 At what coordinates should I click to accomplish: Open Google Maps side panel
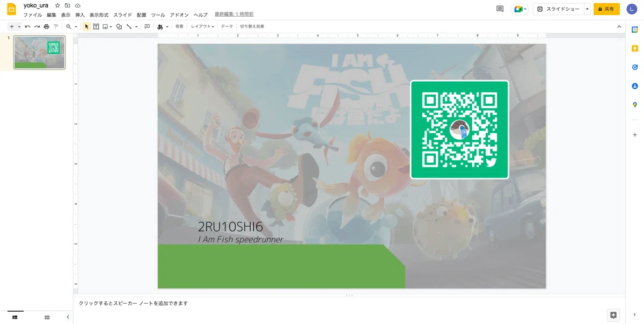click(635, 105)
